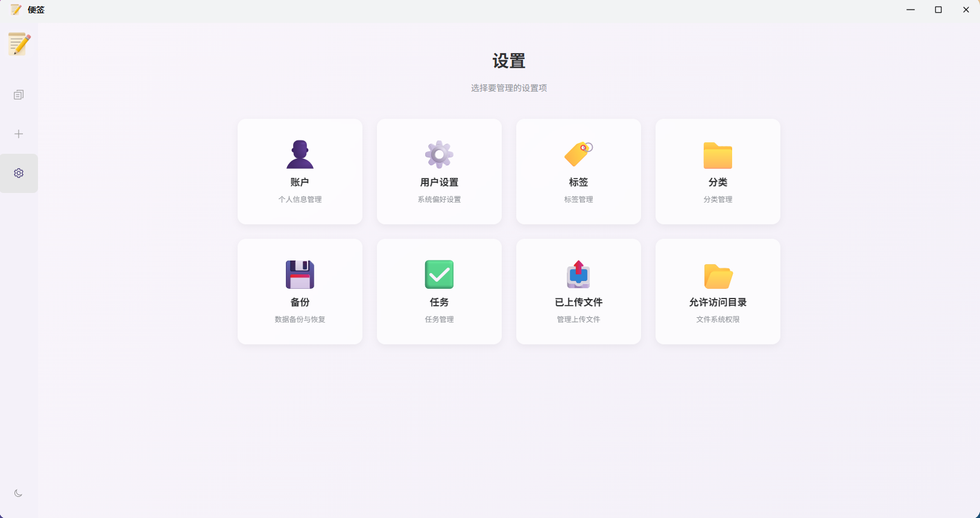Minimize the 便签 window
The image size is (980, 518).
(x=911, y=10)
